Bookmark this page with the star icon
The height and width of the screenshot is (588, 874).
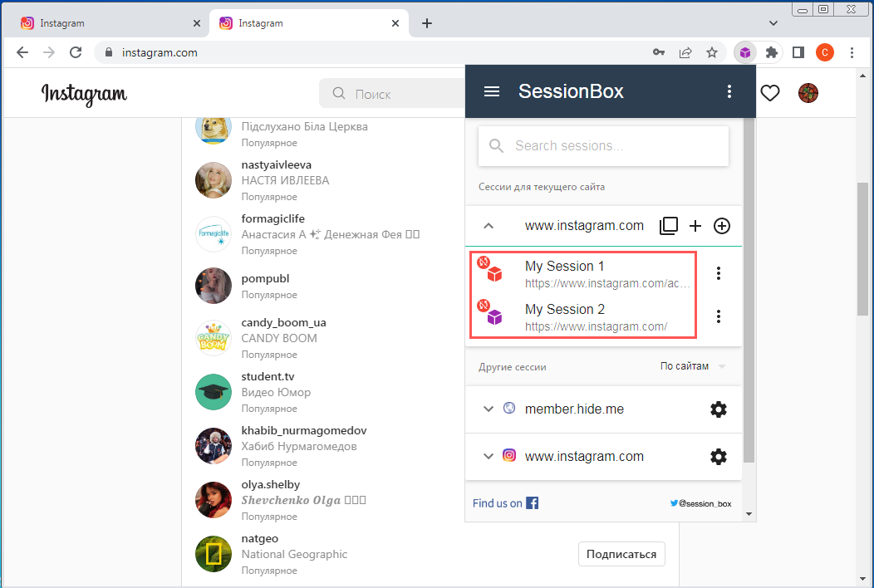tap(712, 53)
